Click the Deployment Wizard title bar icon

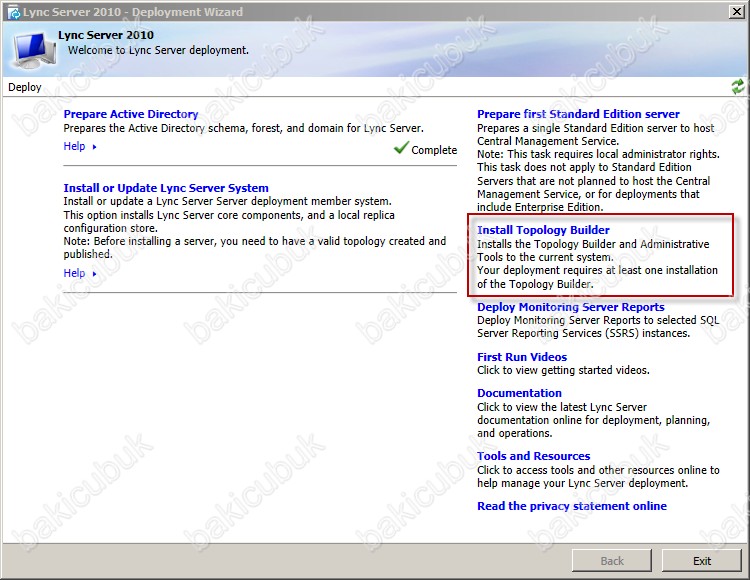[14, 12]
